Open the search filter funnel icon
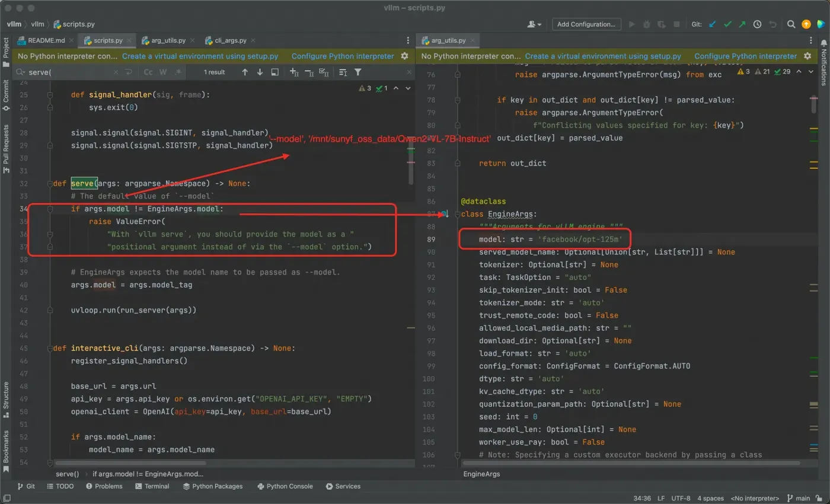 tap(358, 72)
